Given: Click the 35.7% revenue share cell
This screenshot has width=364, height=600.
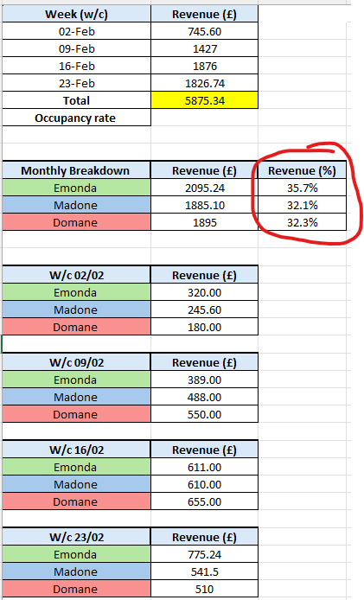Looking at the screenshot, I should [x=302, y=188].
